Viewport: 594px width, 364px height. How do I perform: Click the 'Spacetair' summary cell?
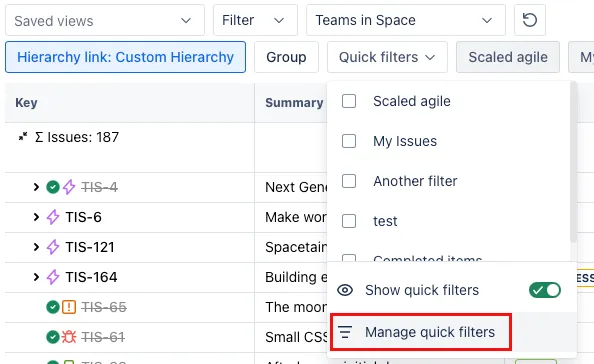click(x=291, y=247)
